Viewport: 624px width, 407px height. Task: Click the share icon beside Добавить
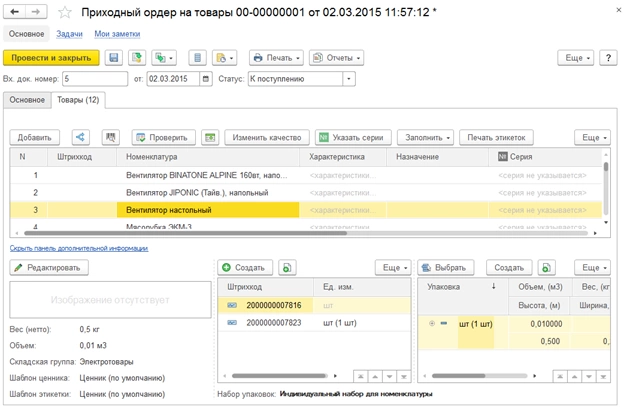point(80,138)
